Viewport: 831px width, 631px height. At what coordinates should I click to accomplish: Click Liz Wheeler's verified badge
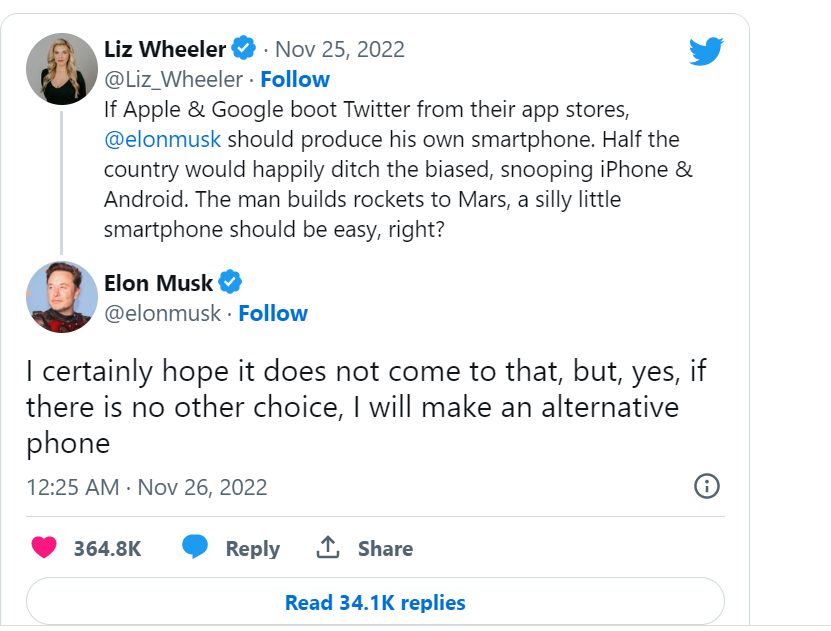243,48
